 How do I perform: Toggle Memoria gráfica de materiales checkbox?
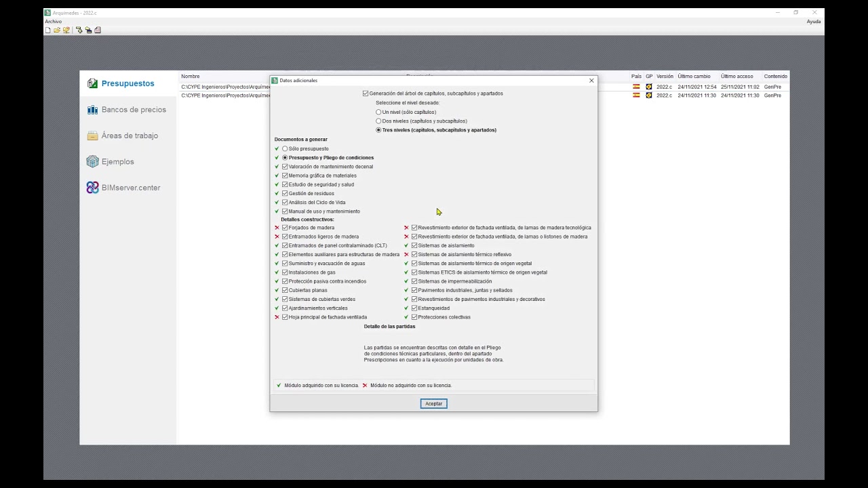click(x=285, y=176)
